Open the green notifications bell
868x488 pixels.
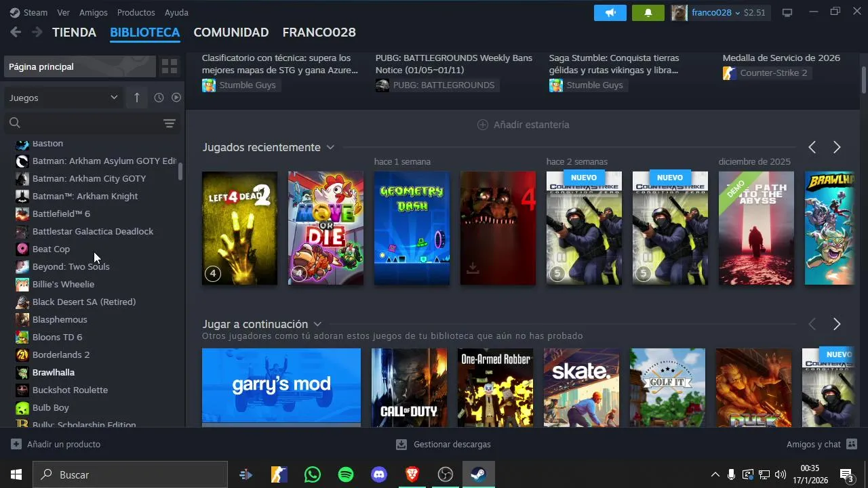coord(648,13)
